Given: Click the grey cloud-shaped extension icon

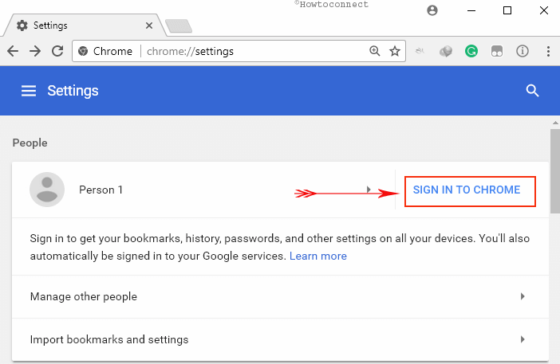Looking at the screenshot, I should (x=446, y=52).
